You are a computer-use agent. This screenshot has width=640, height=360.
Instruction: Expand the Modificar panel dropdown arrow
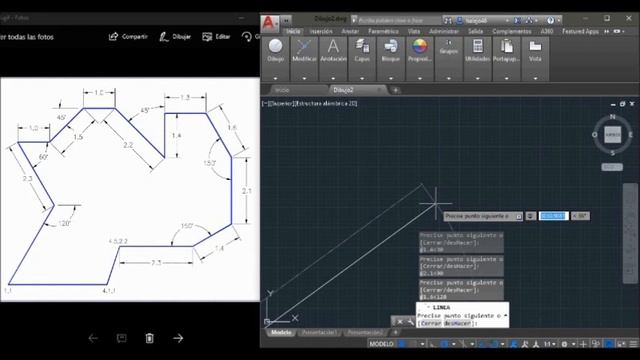coord(304,78)
